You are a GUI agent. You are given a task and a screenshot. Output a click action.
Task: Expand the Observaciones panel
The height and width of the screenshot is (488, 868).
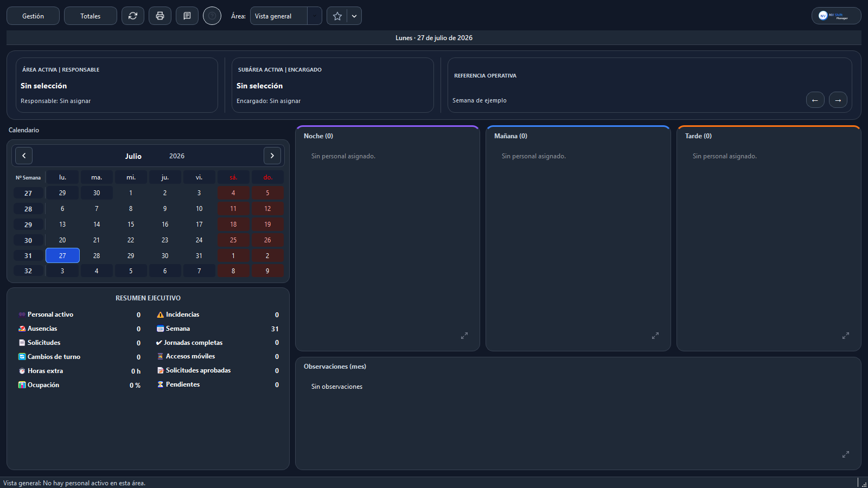tap(846, 454)
